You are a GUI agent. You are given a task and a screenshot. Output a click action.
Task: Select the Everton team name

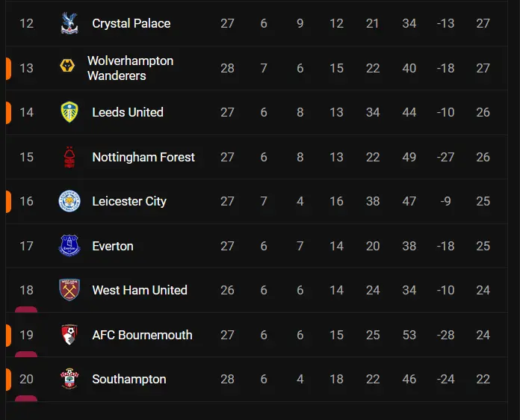112,246
